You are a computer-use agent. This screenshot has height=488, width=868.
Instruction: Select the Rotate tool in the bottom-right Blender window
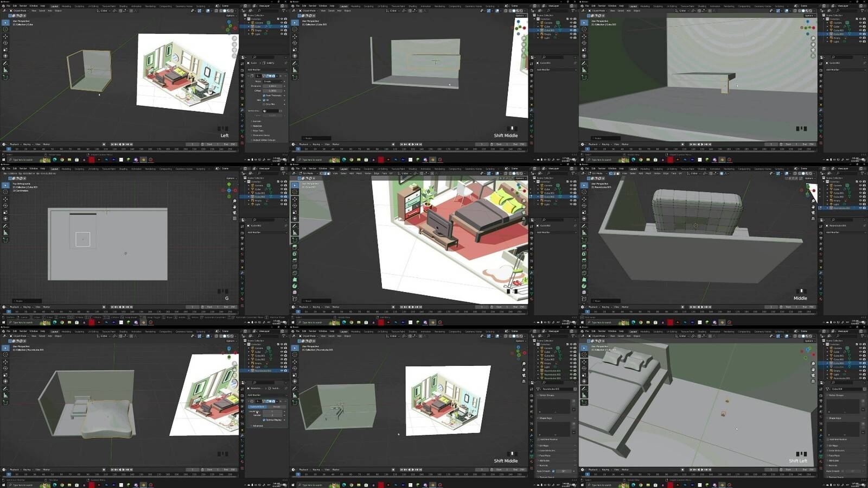pyautogui.click(x=584, y=368)
